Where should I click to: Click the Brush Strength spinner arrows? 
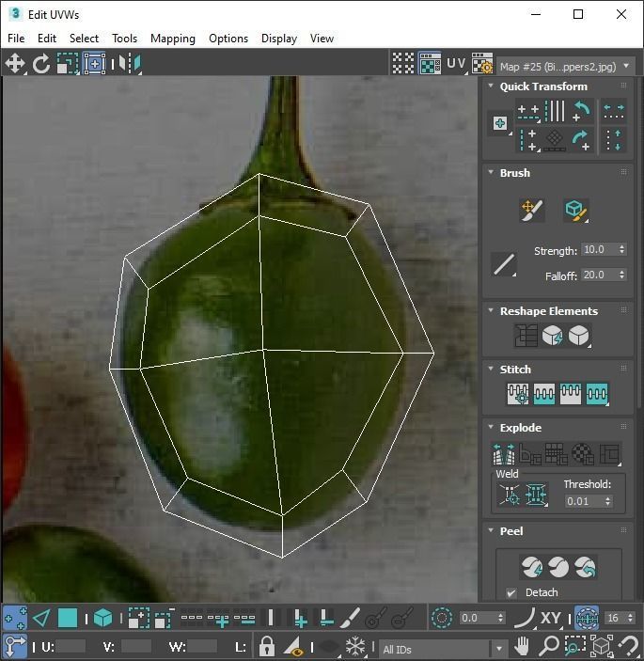pos(621,249)
